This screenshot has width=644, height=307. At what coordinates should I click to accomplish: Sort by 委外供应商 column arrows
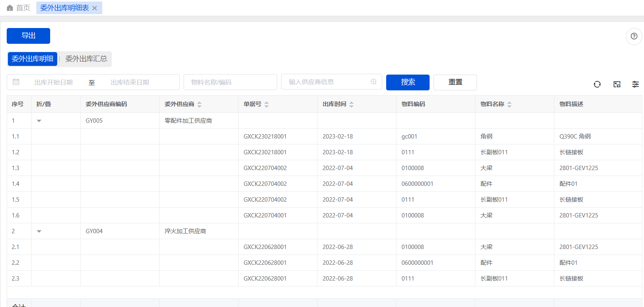pyautogui.click(x=199, y=104)
